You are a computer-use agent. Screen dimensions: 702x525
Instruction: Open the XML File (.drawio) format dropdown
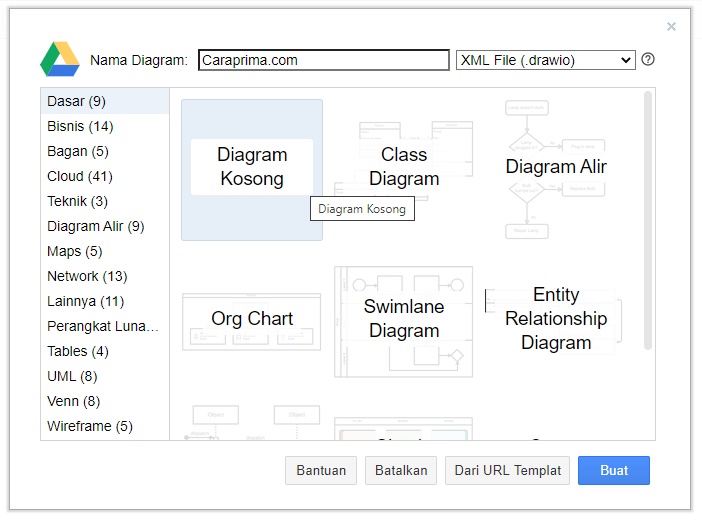coord(545,60)
